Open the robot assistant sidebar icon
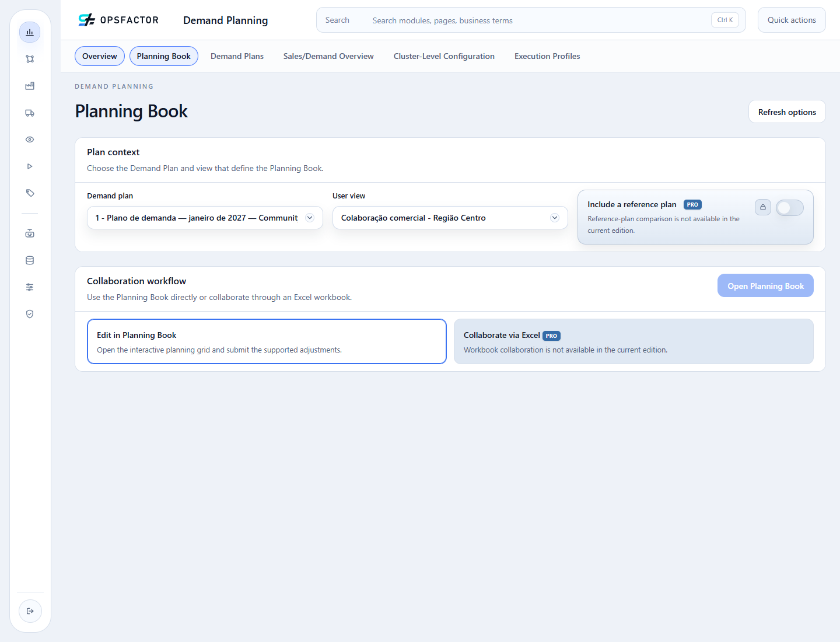The width and height of the screenshot is (840, 642). pos(30,233)
